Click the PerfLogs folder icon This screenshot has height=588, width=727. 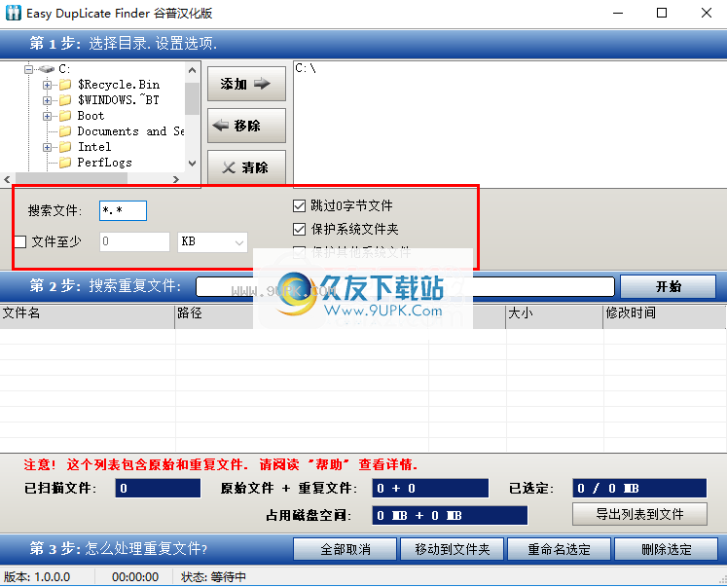65,163
